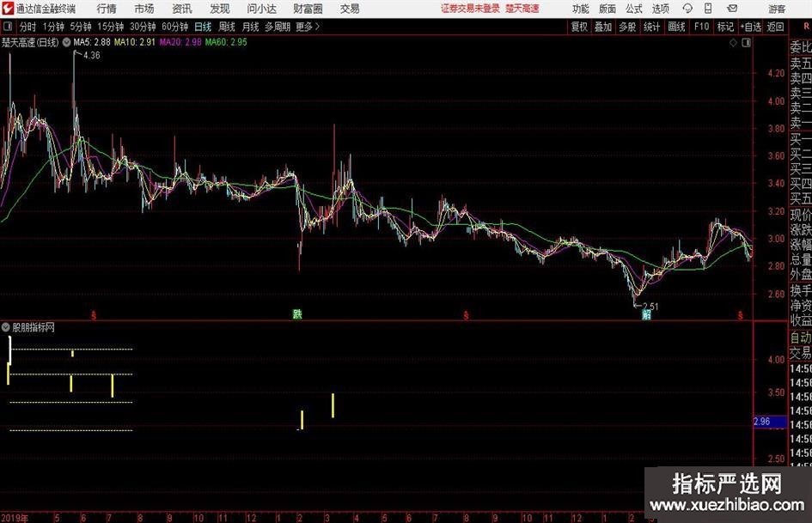Click the red $ marker near May 2019
Screen dimensions: 812x523
tap(94, 315)
